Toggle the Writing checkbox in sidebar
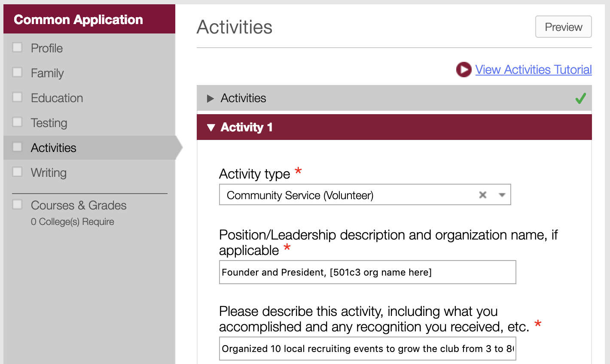 pyautogui.click(x=17, y=172)
